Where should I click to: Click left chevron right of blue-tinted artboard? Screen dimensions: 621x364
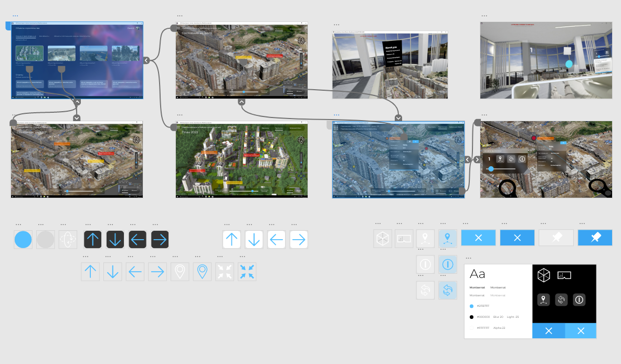click(468, 159)
